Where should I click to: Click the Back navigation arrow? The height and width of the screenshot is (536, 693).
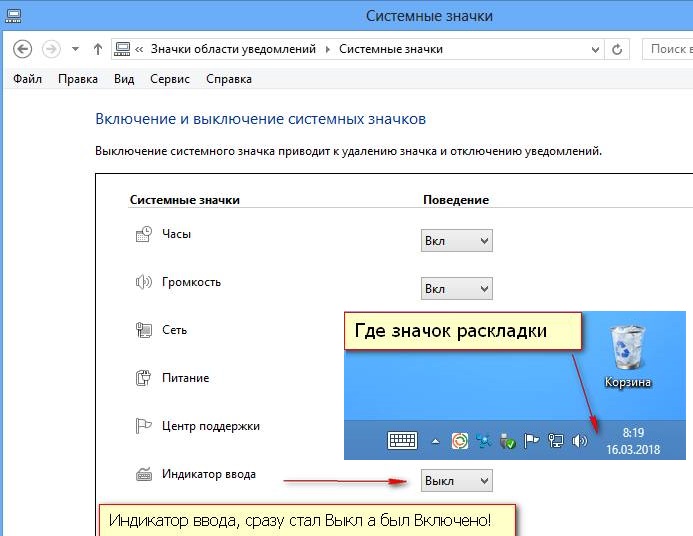pos(23,49)
